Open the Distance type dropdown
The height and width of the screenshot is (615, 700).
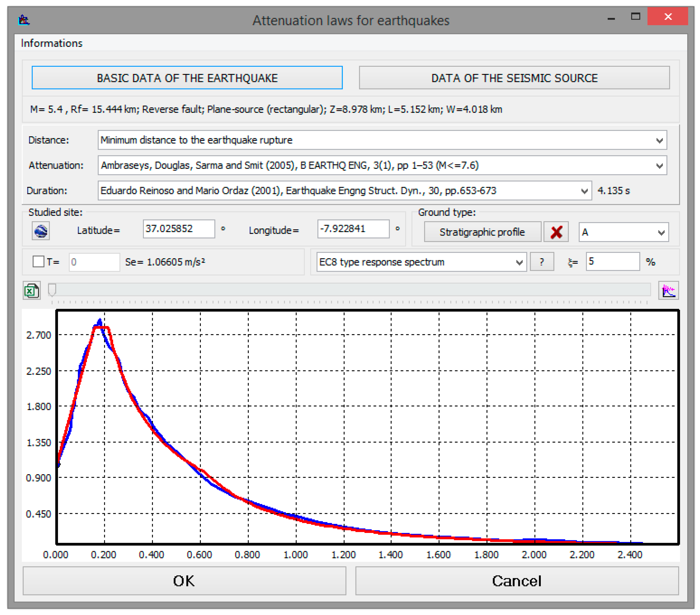click(x=659, y=140)
